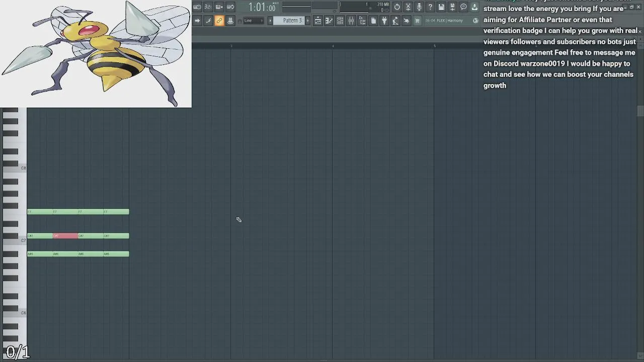Toggle auto-scroll arrow button
The height and width of the screenshot is (362, 644).
[x=197, y=21]
